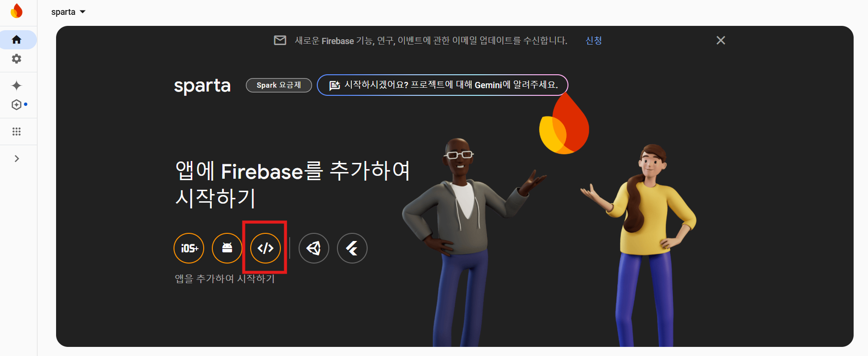Dismiss the email update banner

point(721,41)
